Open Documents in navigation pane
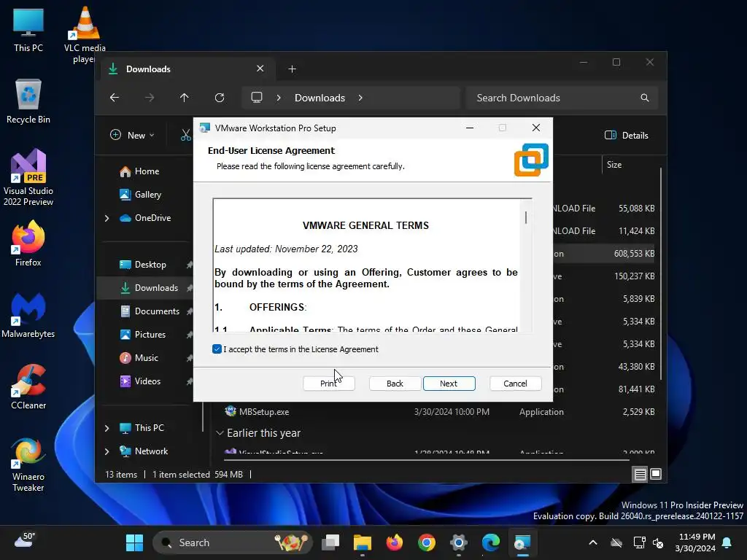747x560 pixels. (x=157, y=311)
